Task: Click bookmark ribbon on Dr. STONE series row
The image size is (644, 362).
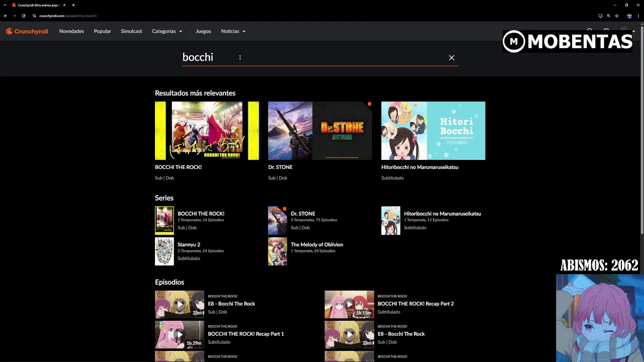Action: [x=284, y=209]
